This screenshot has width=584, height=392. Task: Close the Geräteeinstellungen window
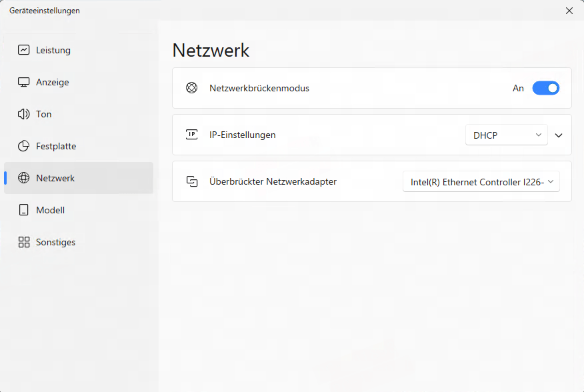pyautogui.click(x=569, y=11)
